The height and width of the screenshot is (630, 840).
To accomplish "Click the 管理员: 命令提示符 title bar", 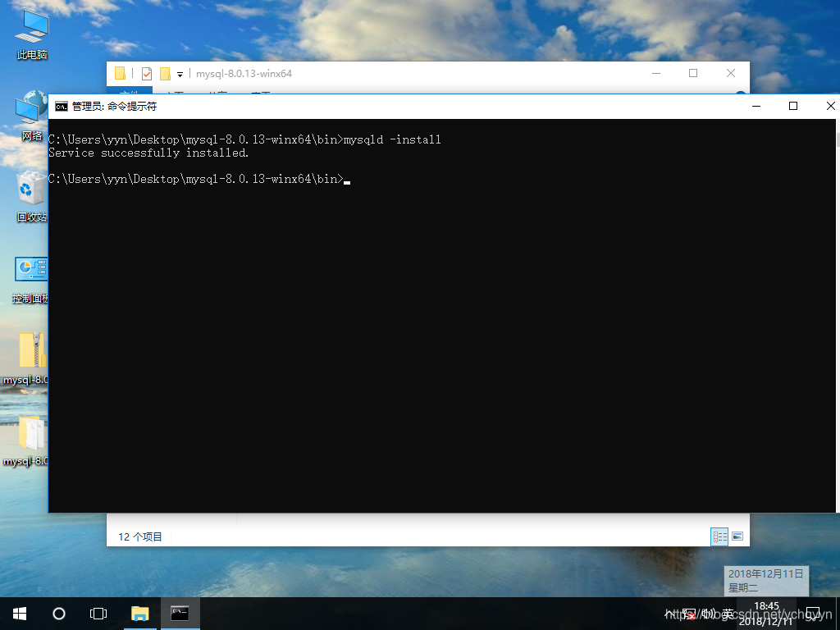I will point(114,106).
